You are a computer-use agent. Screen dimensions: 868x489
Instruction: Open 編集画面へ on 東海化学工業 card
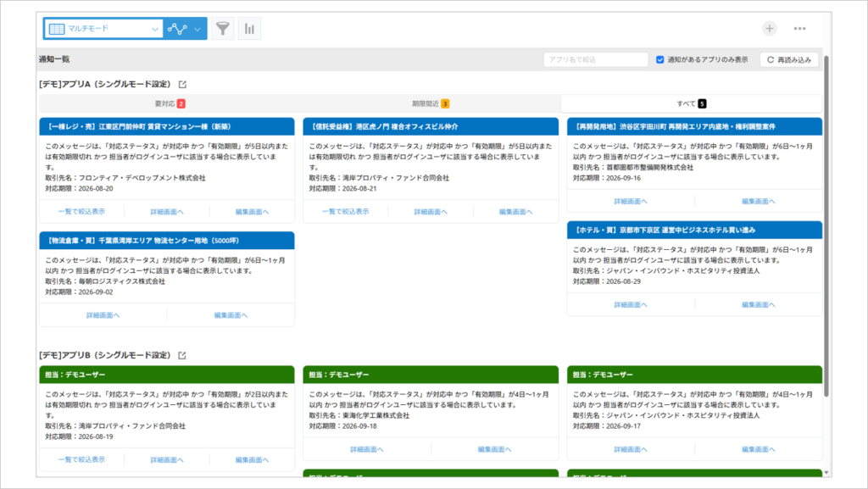coord(494,449)
